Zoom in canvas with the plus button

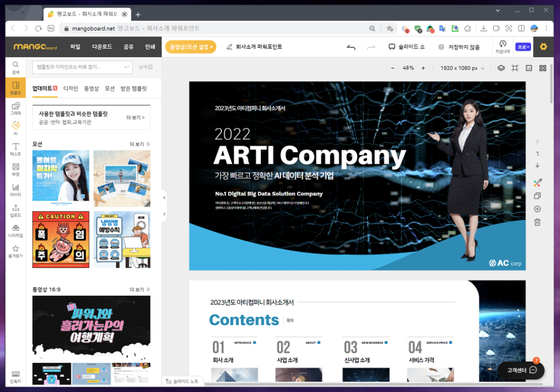pyautogui.click(x=423, y=68)
